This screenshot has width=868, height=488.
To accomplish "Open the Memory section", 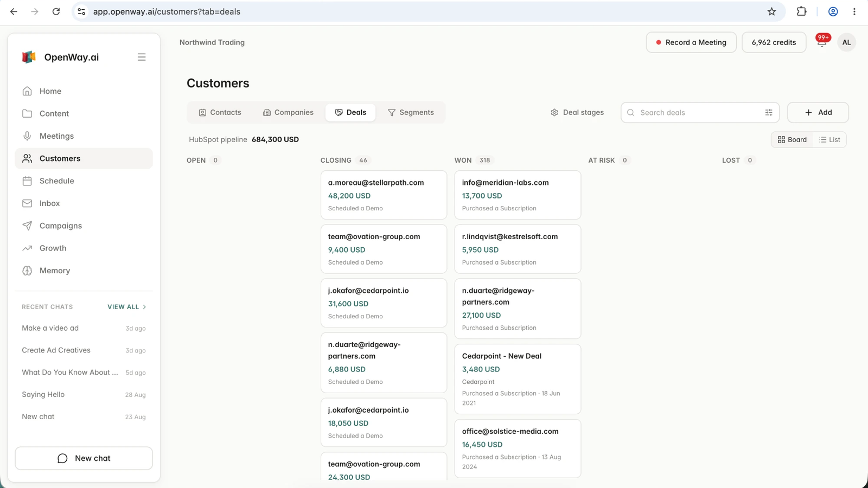I will (x=84, y=271).
